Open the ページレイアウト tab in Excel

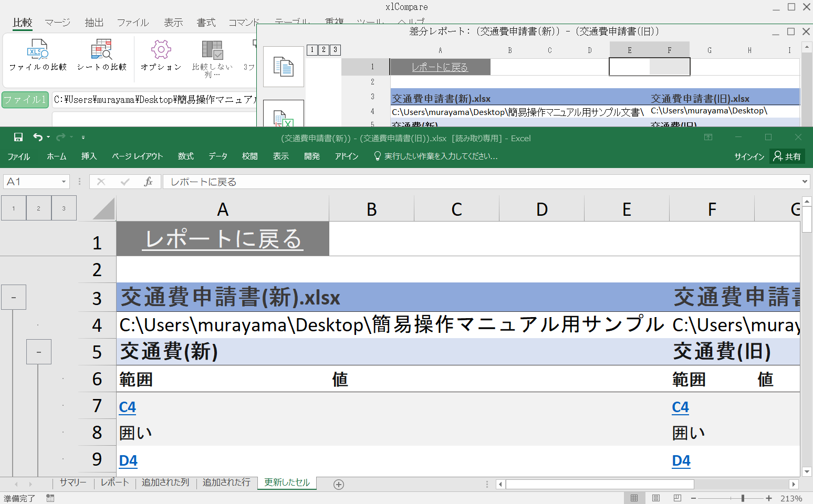(x=138, y=156)
